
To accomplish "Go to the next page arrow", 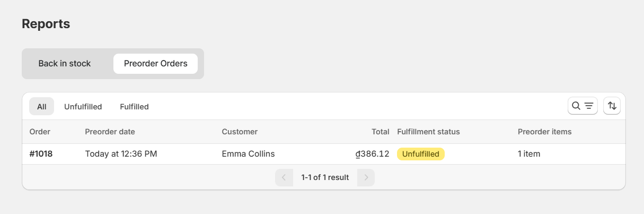I will coord(366,177).
